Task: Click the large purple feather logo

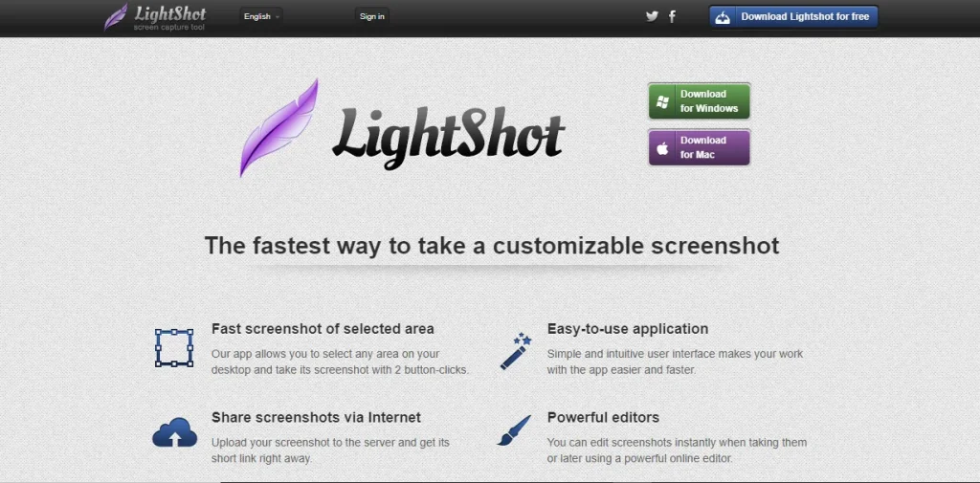Action: [x=279, y=128]
